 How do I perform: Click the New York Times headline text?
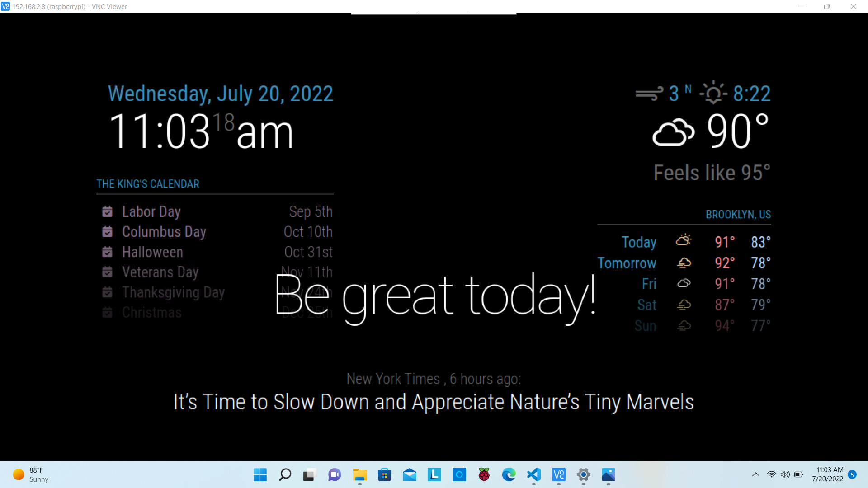(434, 402)
